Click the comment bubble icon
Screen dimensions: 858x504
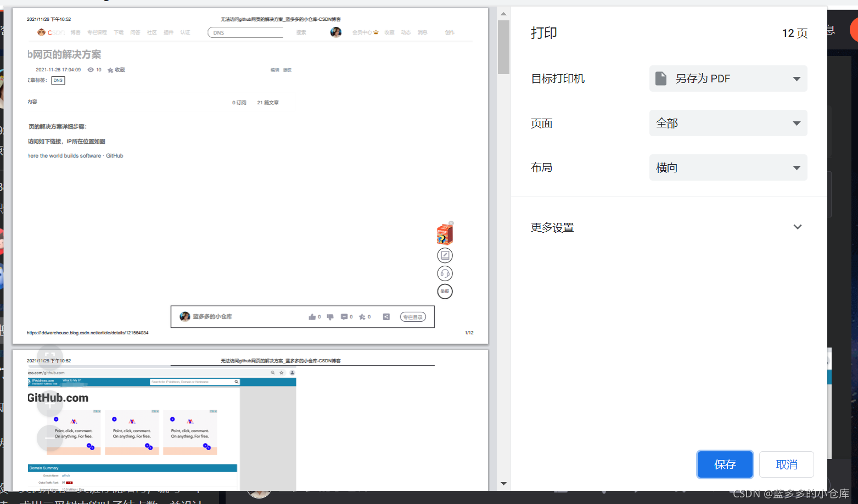click(x=344, y=317)
